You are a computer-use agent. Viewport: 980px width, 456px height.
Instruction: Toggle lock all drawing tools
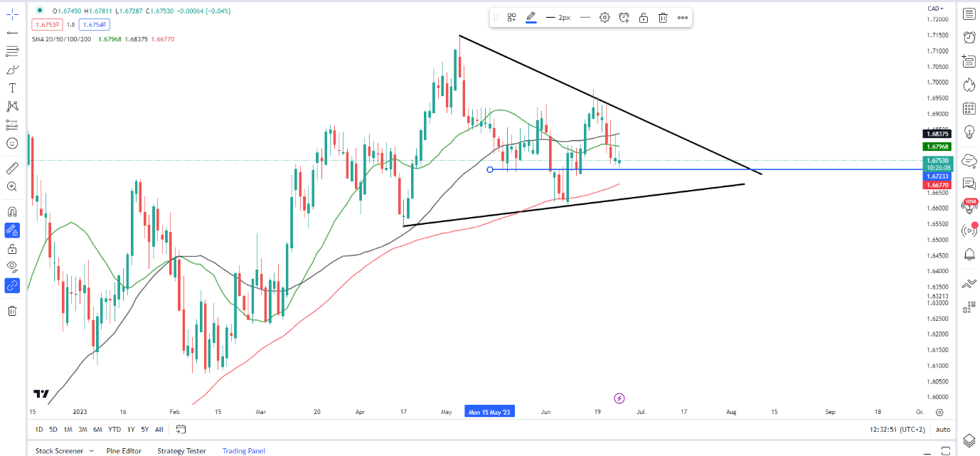click(12, 248)
